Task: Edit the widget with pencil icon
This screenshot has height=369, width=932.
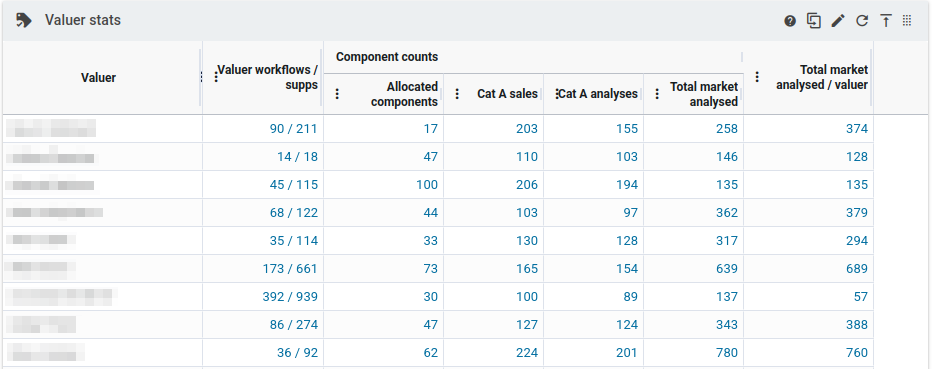Action: click(x=838, y=21)
